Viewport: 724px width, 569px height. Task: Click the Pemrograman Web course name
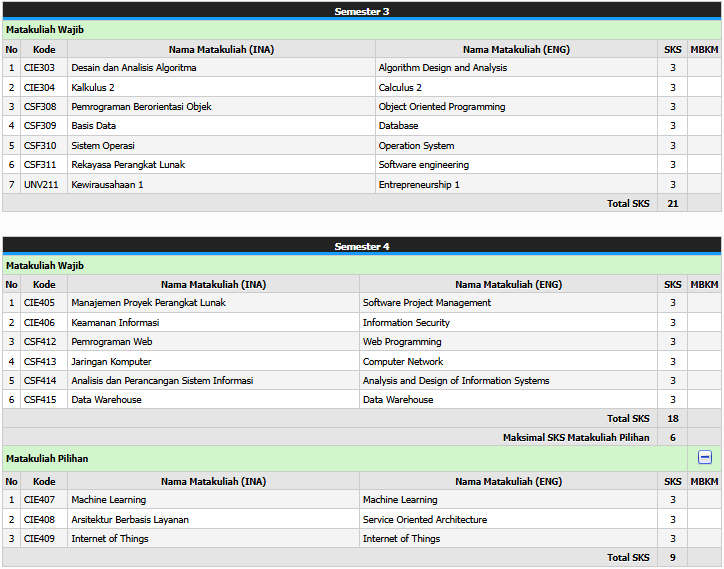pos(111,342)
